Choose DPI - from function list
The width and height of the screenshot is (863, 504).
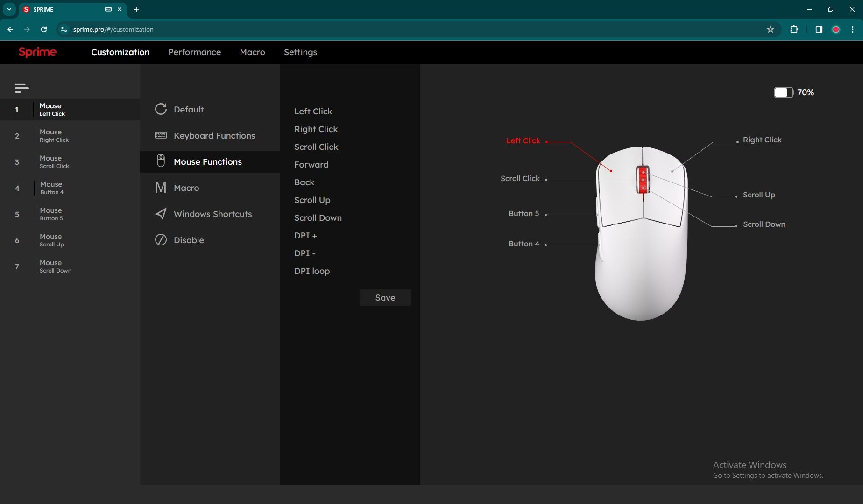pyautogui.click(x=305, y=253)
